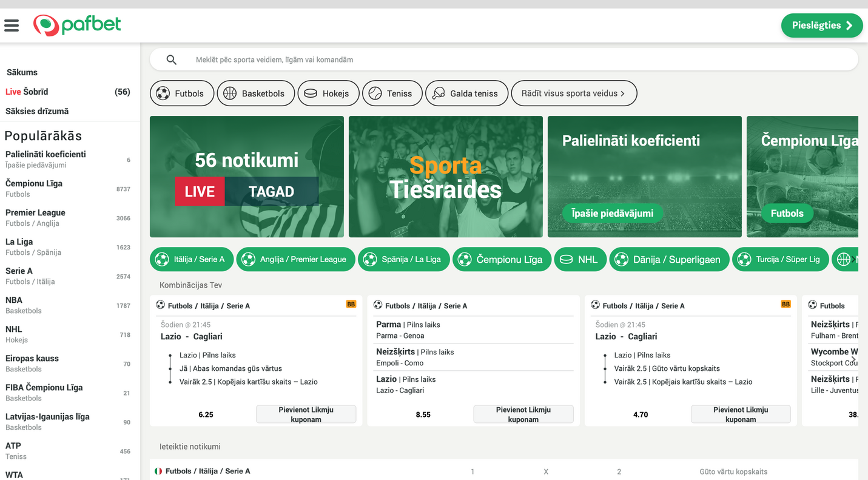The width and height of the screenshot is (868, 480).
Task: Click the Italian flag icon in Ieteiktie notikumi
Action: pos(158,471)
